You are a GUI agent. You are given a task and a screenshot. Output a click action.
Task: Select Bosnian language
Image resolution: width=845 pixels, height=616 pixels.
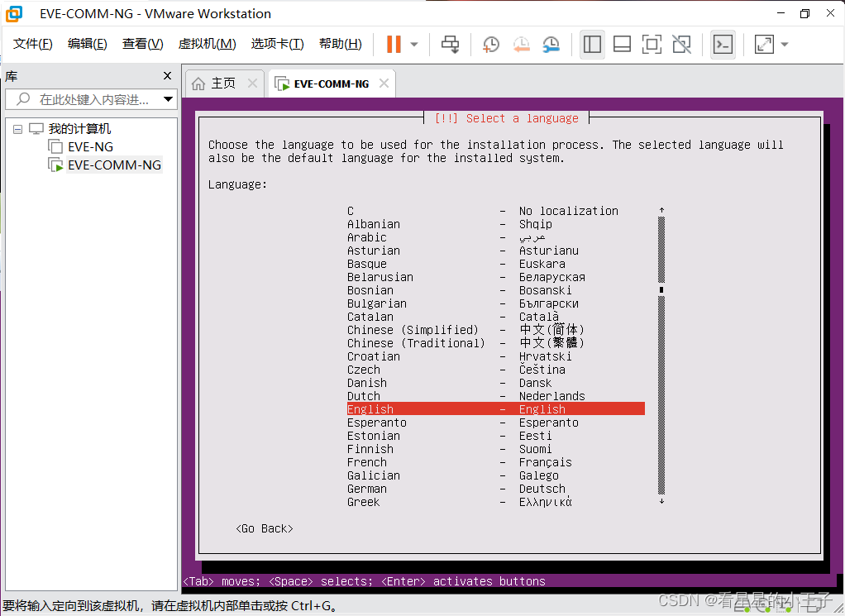pyautogui.click(x=496, y=290)
